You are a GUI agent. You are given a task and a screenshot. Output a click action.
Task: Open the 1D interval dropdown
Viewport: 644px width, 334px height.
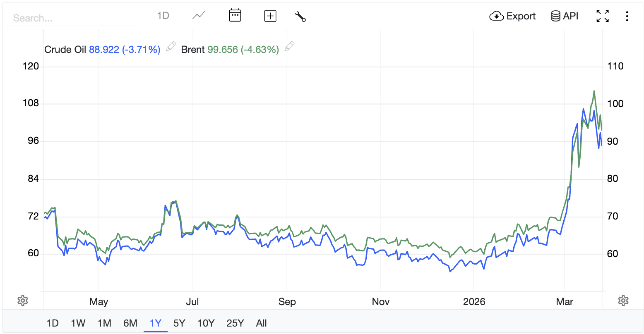[163, 16]
